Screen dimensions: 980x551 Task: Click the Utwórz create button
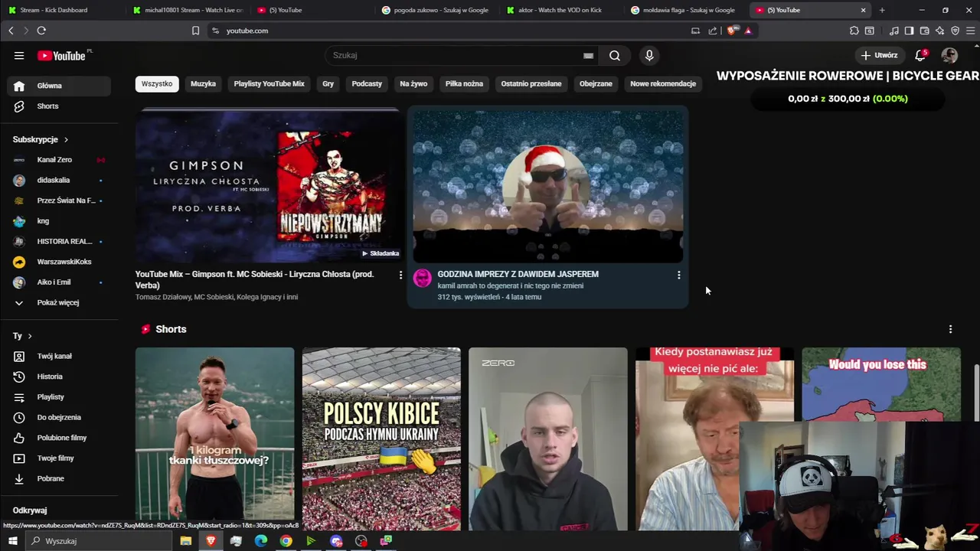(x=879, y=55)
